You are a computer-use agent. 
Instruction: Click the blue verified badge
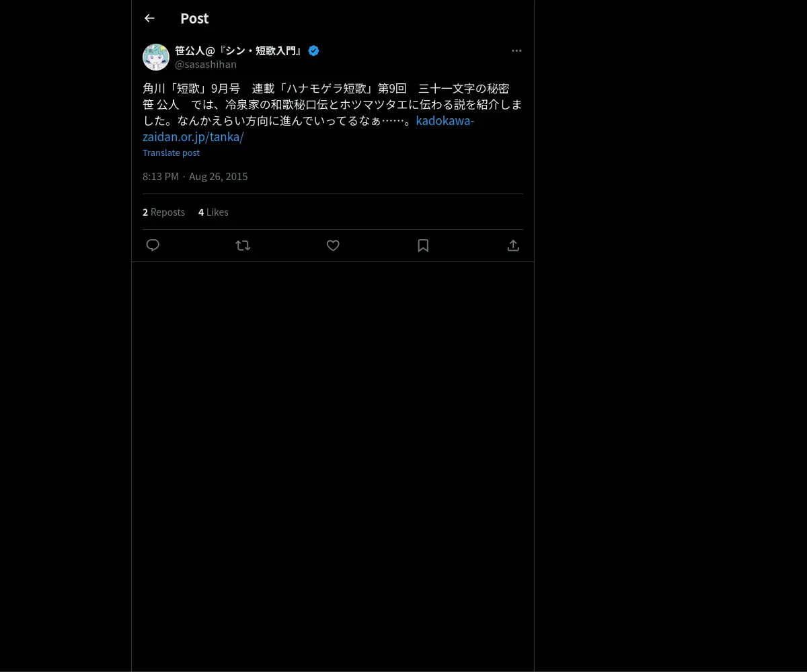click(x=313, y=50)
